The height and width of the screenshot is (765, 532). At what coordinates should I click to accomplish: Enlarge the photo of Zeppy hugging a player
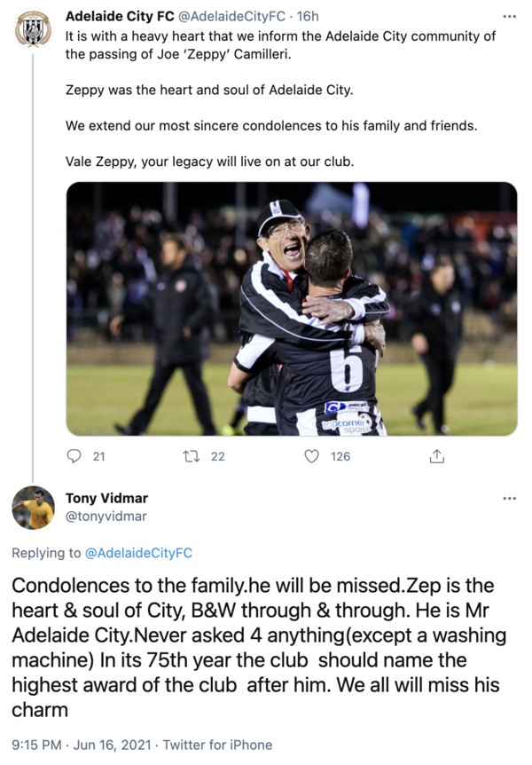292,308
